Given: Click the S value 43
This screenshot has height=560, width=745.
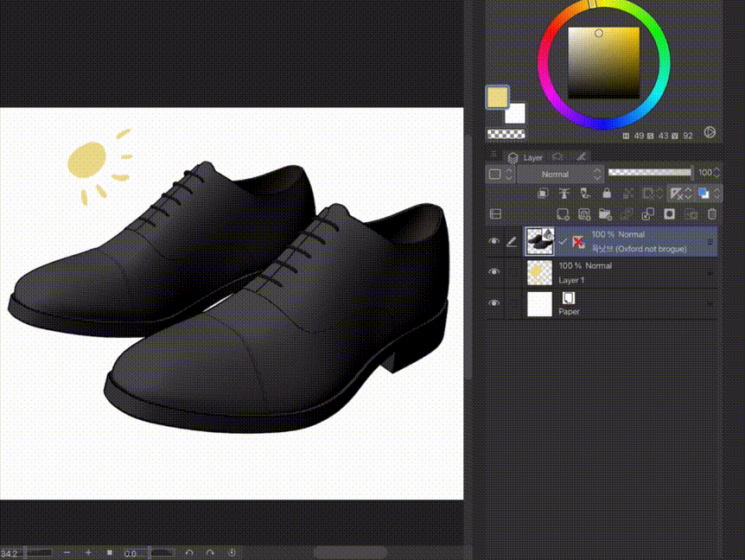Looking at the screenshot, I should [663, 136].
